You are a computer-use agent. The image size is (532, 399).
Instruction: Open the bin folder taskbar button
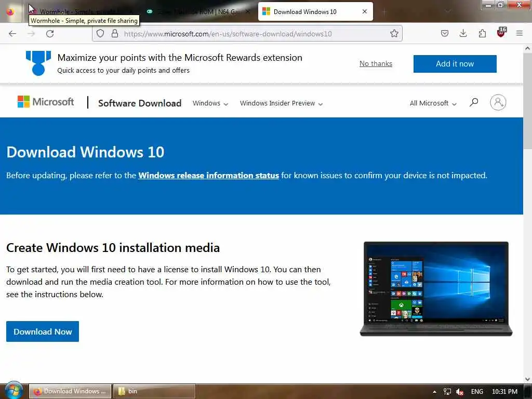(154, 391)
